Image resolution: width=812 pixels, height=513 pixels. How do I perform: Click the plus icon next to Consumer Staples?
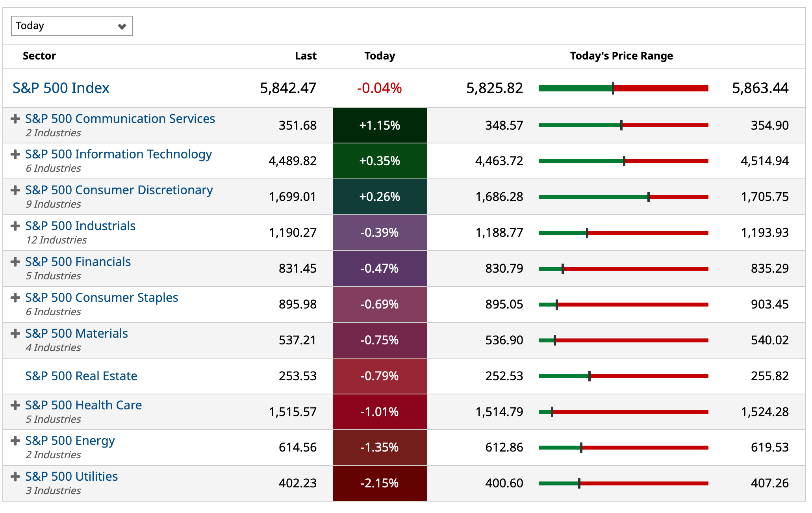(15, 297)
